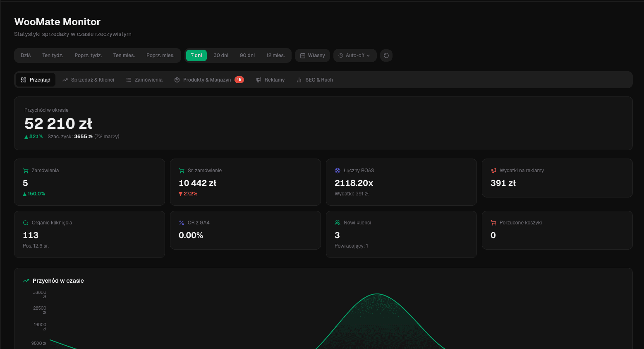This screenshot has height=349, width=644.
Task: Click the magnifier icon on Organic kliknięcia
Action: [x=26, y=223]
